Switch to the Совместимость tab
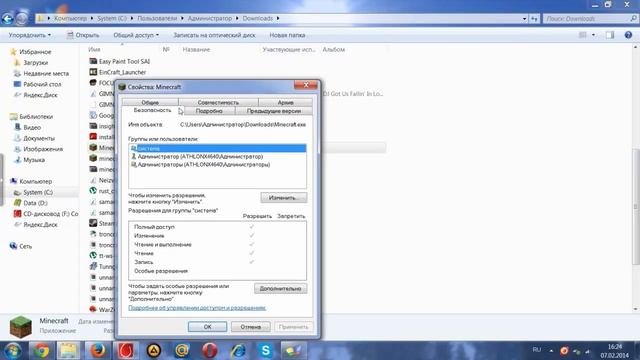This screenshot has height=360, width=640. point(218,102)
